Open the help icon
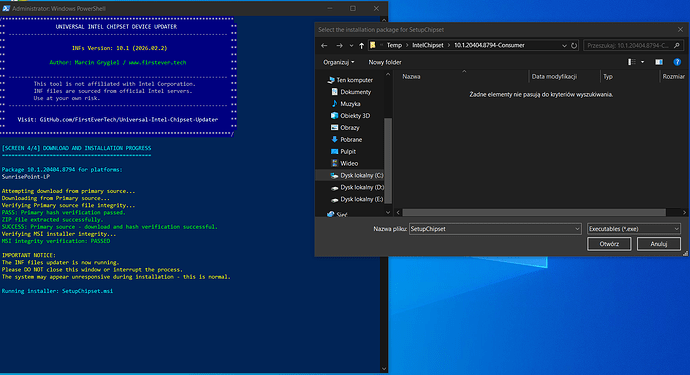This screenshot has width=690, height=375. click(x=677, y=62)
